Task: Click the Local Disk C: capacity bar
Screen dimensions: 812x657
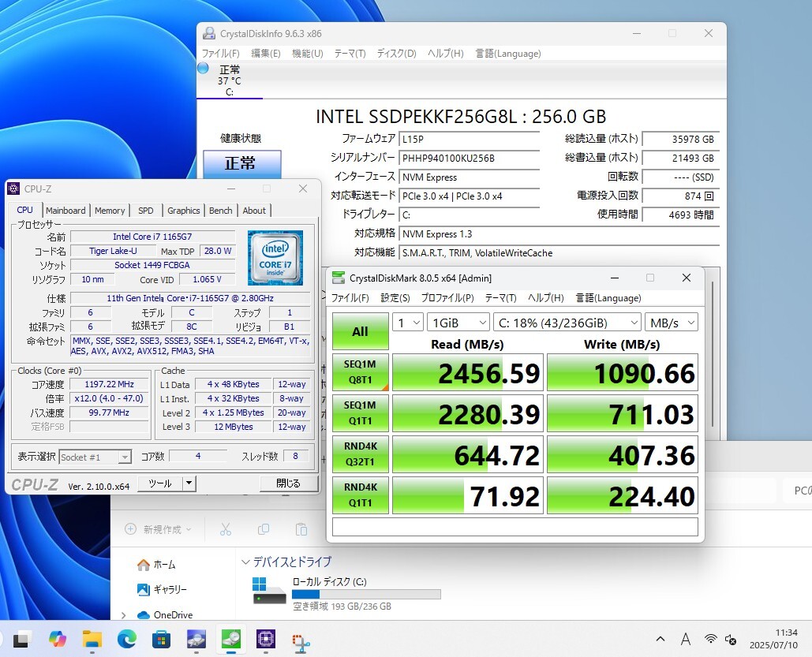Action: (366, 595)
